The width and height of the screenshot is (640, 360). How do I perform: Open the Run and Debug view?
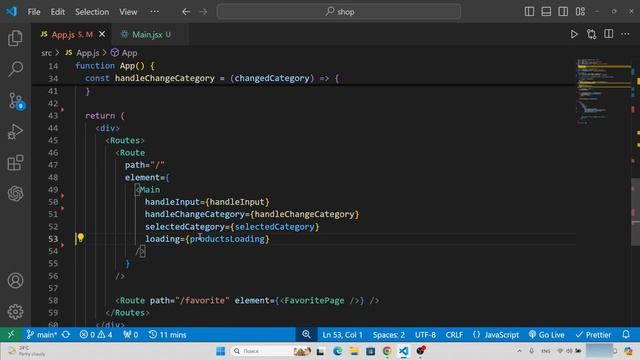point(15,131)
